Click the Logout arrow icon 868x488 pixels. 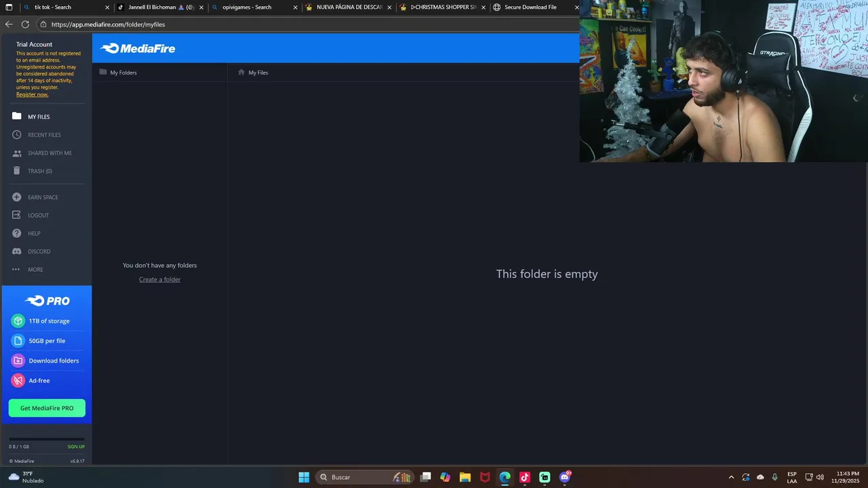click(x=16, y=216)
